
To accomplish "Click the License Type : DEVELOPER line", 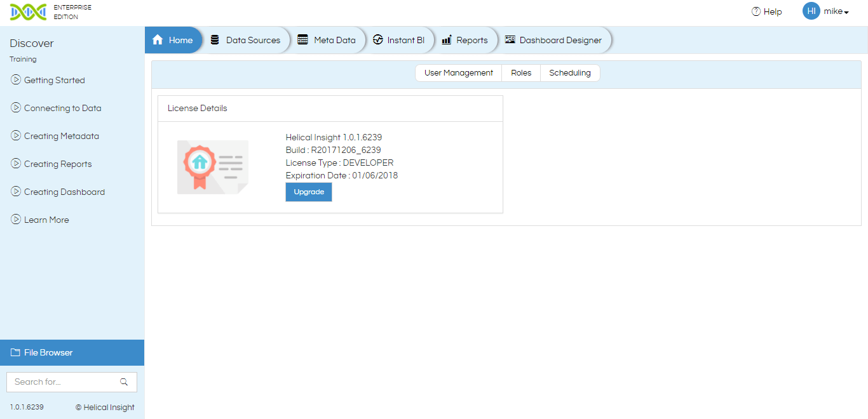I will click(339, 163).
